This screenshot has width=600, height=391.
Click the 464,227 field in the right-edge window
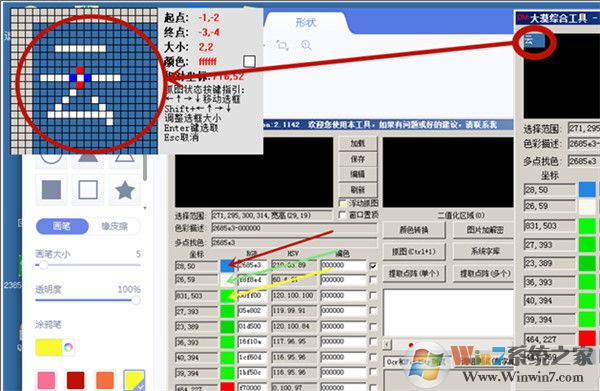click(x=550, y=339)
